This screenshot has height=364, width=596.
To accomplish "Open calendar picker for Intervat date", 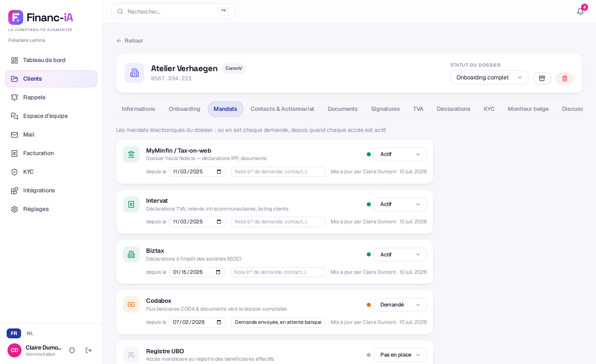I will (219, 222).
